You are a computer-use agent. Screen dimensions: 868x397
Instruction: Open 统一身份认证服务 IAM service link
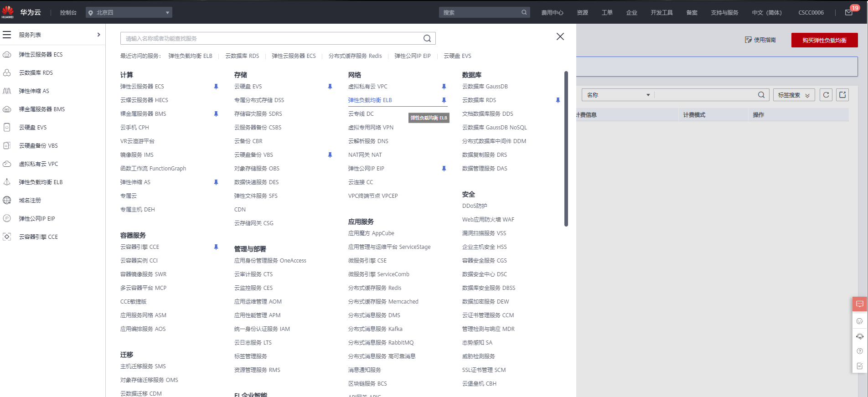262,329
